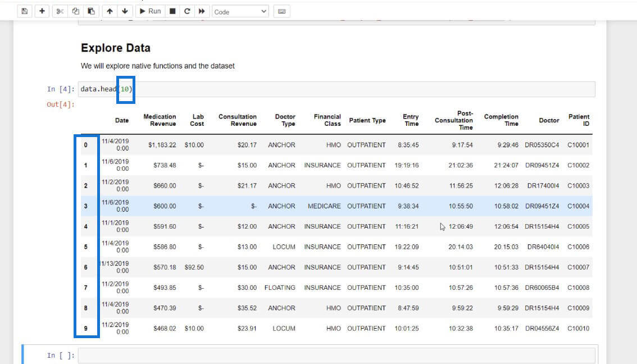Interrupt the kernel with stop icon
The image size is (637, 364).
coord(173,11)
